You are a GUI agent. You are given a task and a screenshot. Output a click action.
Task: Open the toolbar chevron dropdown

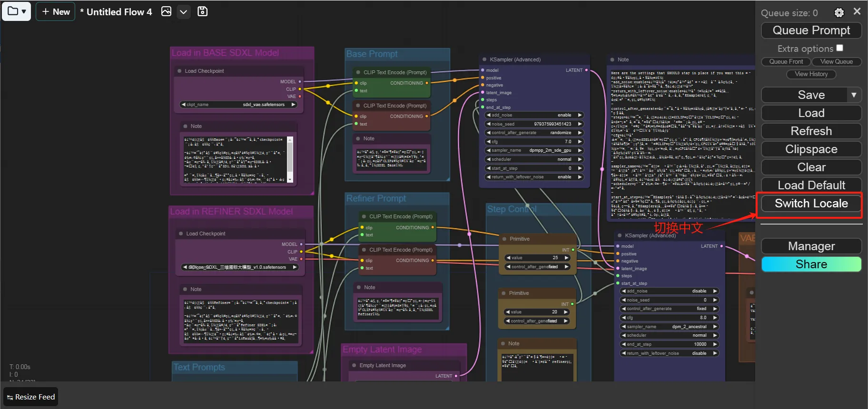(x=183, y=12)
